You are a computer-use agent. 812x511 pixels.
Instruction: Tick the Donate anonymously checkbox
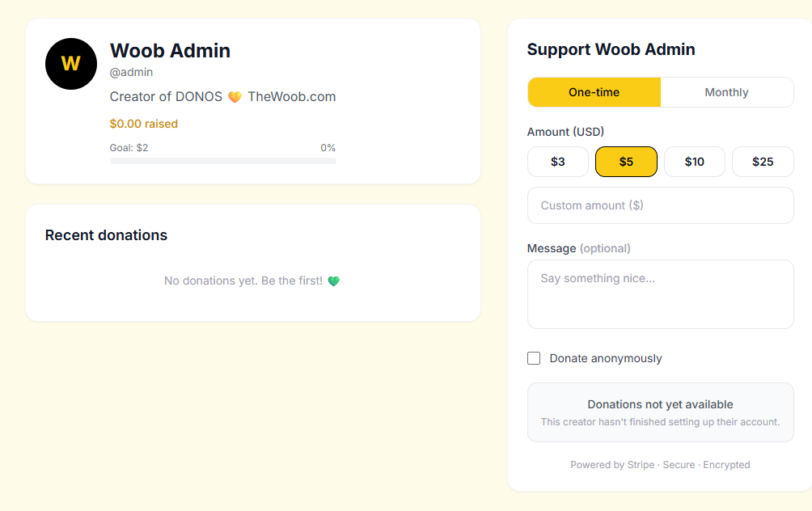pyautogui.click(x=534, y=358)
